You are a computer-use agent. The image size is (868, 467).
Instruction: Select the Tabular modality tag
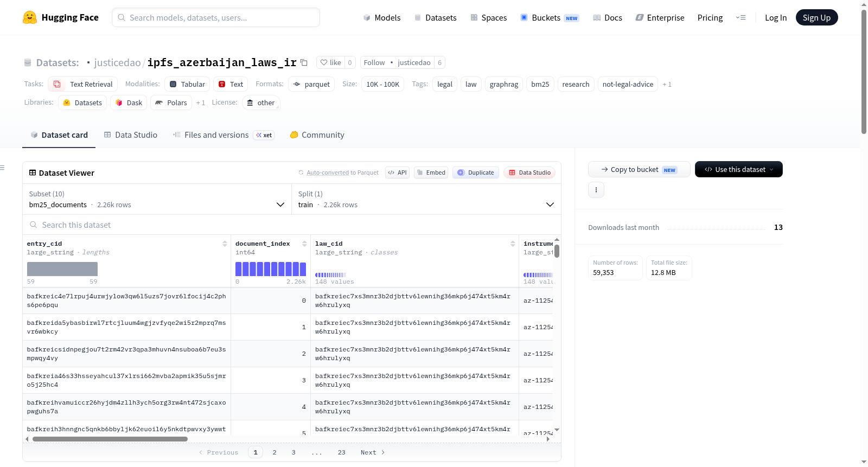coord(187,84)
